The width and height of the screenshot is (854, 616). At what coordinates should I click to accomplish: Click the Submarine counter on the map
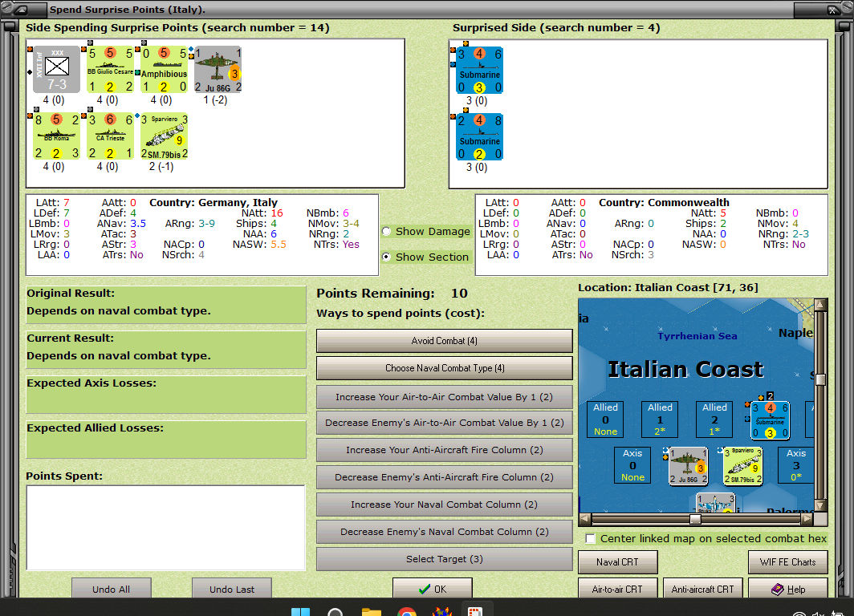click(770, 420)
